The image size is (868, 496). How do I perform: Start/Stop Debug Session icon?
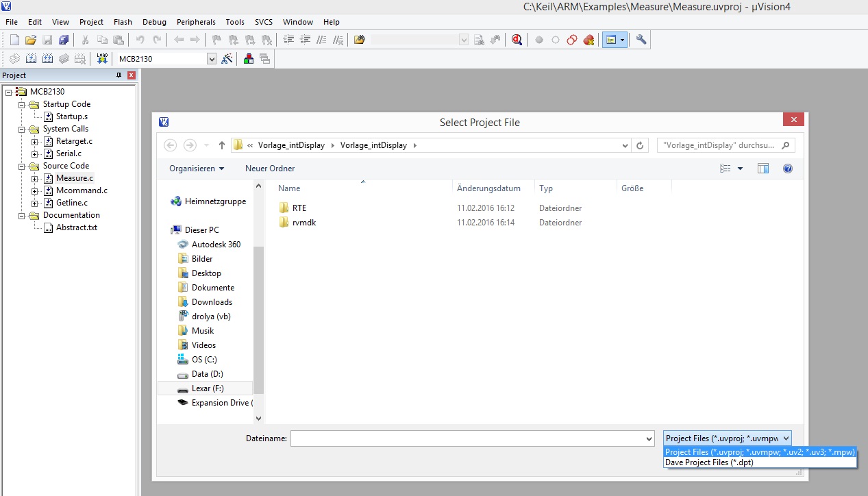(517, 40)
